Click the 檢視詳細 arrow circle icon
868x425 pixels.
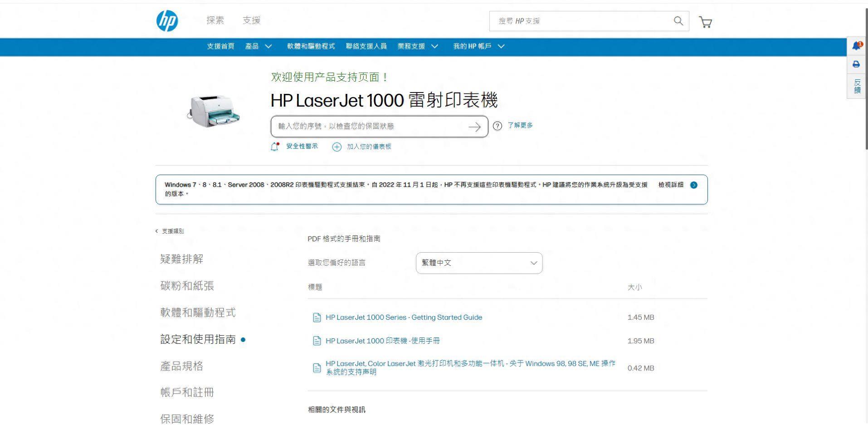[x=694, y=185]
